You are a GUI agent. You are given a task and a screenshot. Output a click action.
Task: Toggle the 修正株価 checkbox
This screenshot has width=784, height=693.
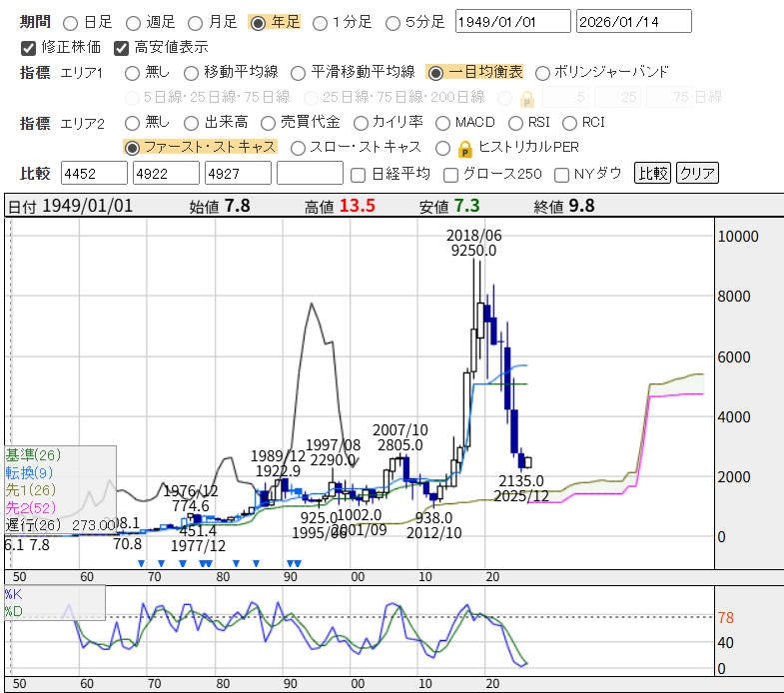pos(29,48)
